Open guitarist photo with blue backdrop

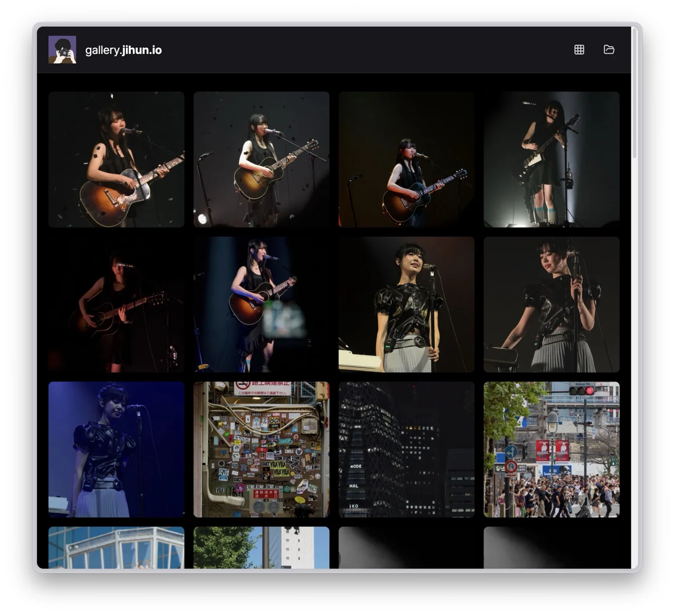[x=262, y=305]
